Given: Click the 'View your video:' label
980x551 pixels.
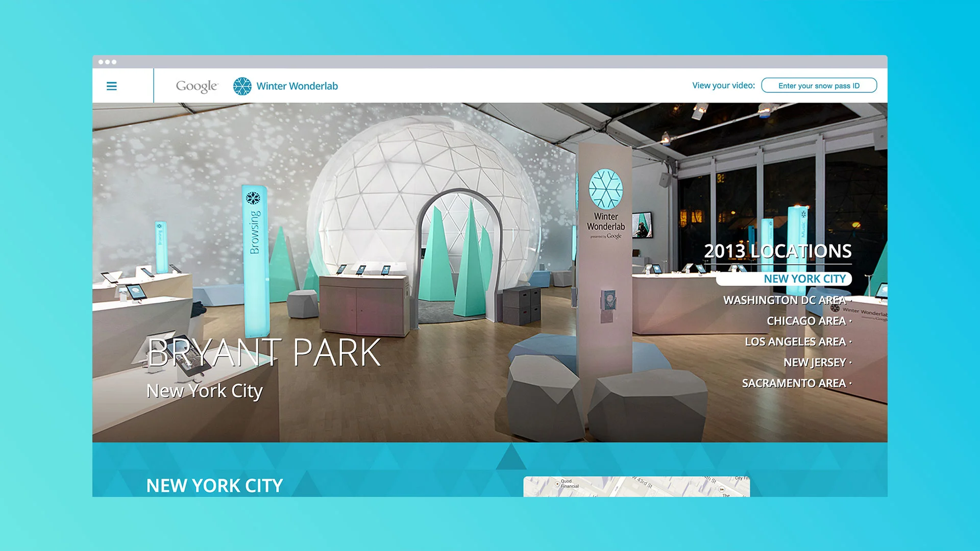Looking at the screenshot, I should pos(723,86).
